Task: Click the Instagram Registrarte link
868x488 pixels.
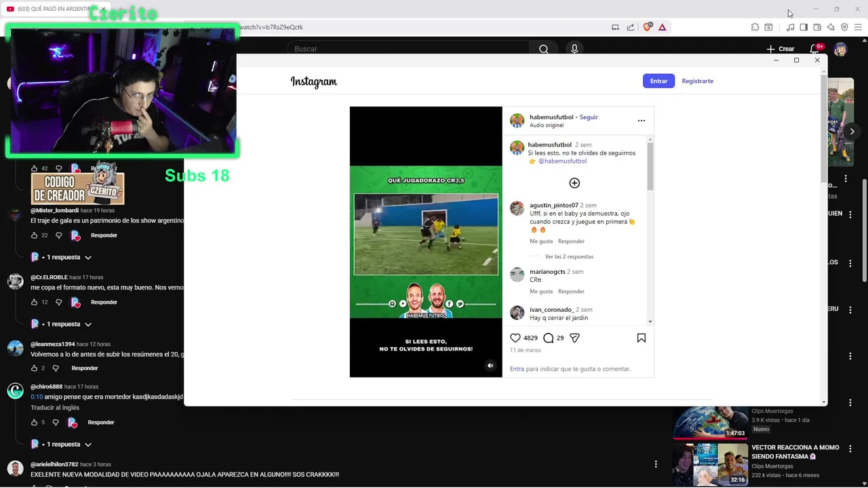Action: (697, 81)
